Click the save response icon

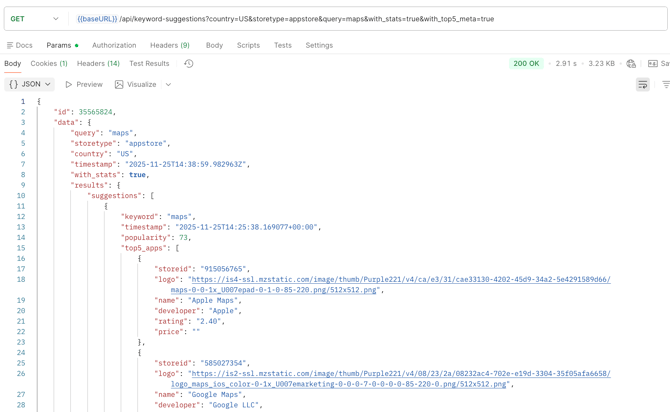[656, 64]
